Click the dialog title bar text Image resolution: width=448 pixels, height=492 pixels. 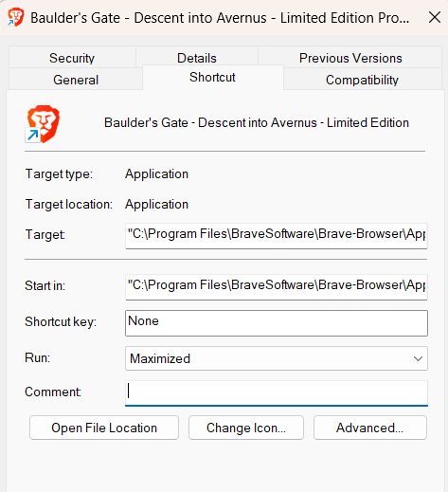pyautogui.click(x=220, y=18)
